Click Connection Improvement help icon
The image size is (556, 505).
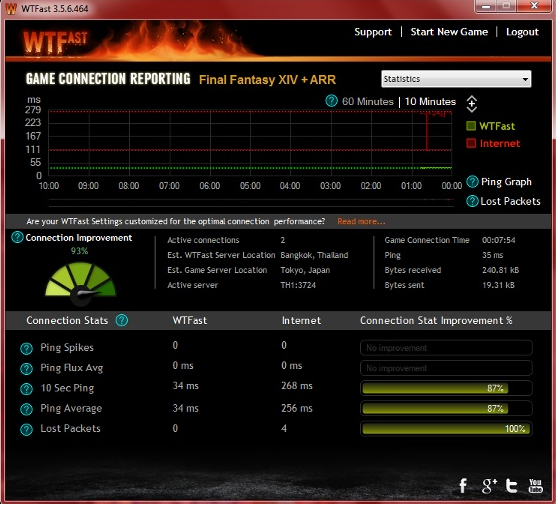pos(17,237)
